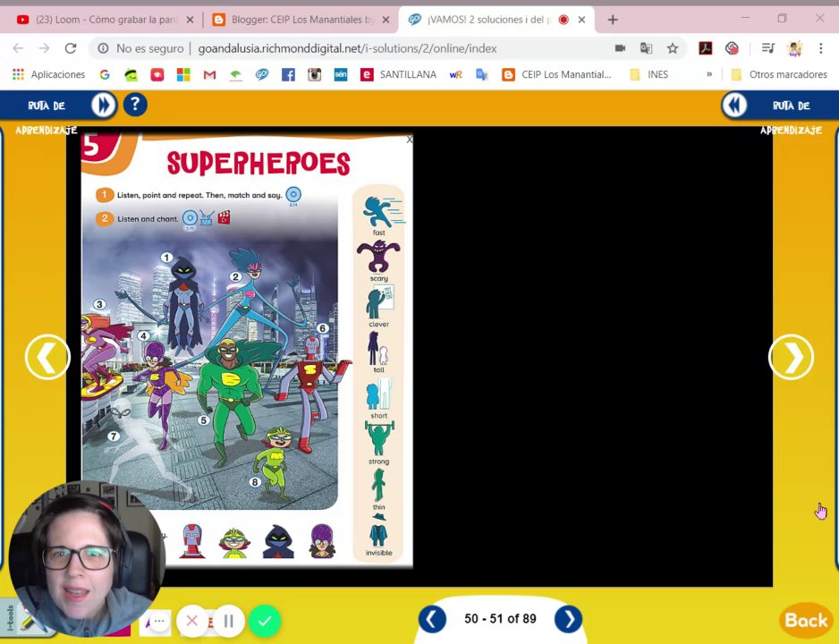Open the Loom extension icon
This screenshot has width=839, height=644.
pyautogui.click(x=732, y=48)
